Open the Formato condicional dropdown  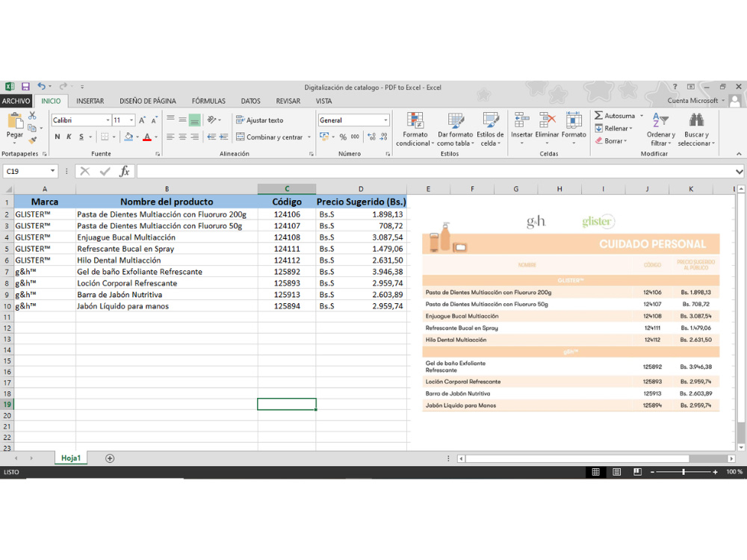(415, 129)
